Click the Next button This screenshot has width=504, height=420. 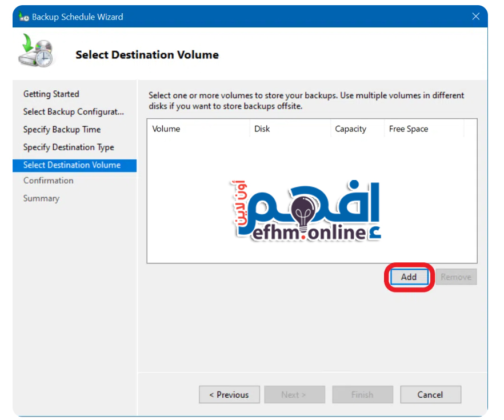coord(294,395)
